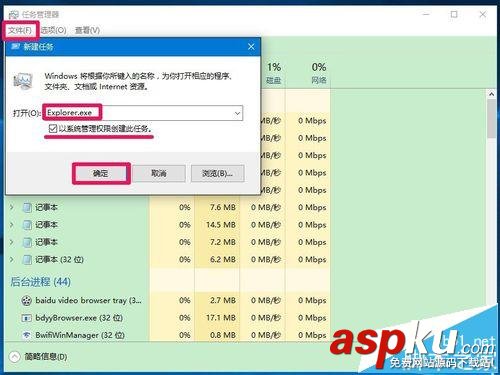Screen dimensions: 500x375
Task: Click the 浏览(B)... button
Action: [x=218, y=173]
